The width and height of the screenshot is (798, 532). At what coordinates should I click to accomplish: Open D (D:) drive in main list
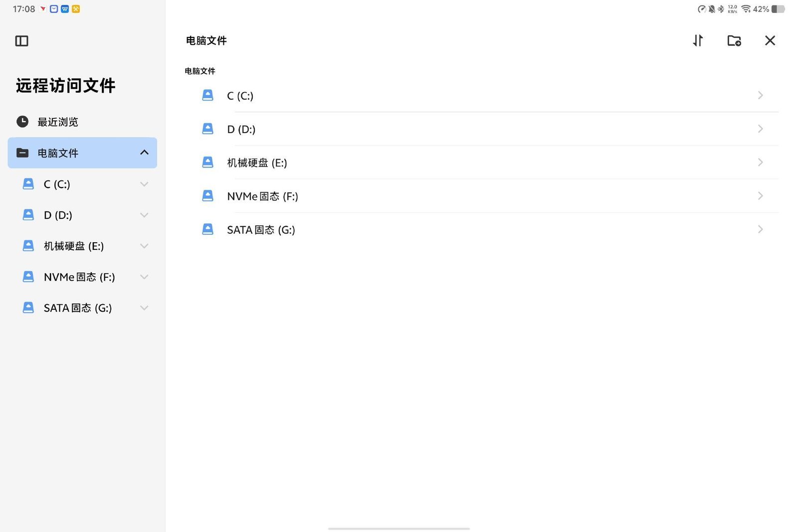pyautogui.click(x=481, y=129)
